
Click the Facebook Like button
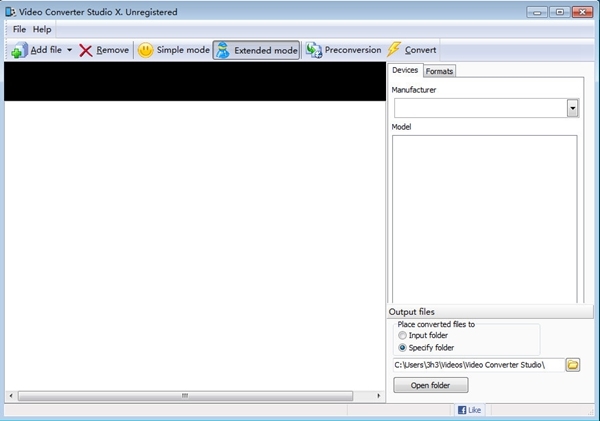[x=470, y=410]
